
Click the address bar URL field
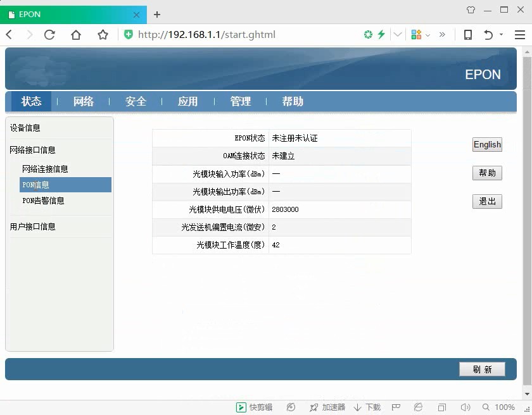click(206, 35)
